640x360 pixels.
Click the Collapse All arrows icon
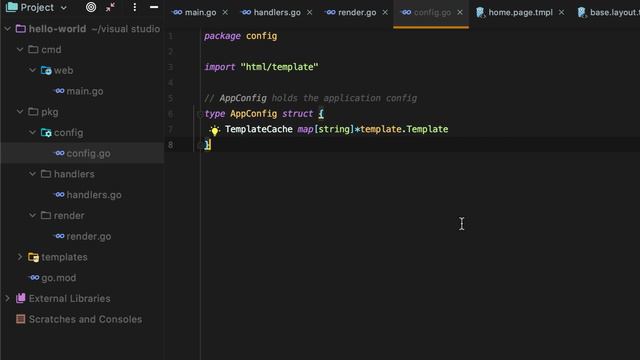tap(110, 7)
